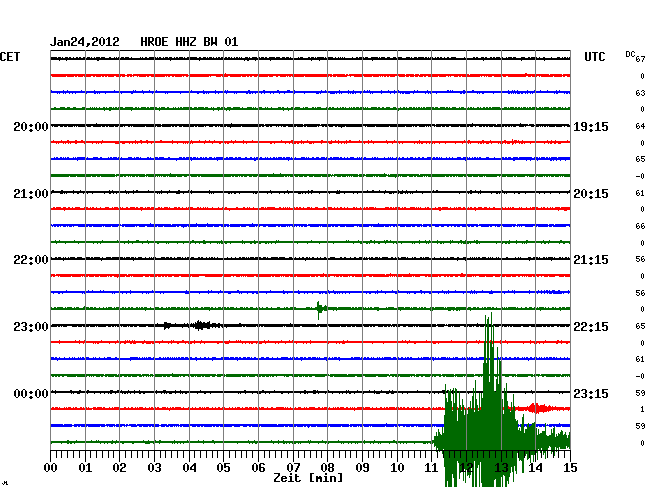The image size is (650, 494).
Task: Select the 10 minute axis tick label
Action: (397, 467)
